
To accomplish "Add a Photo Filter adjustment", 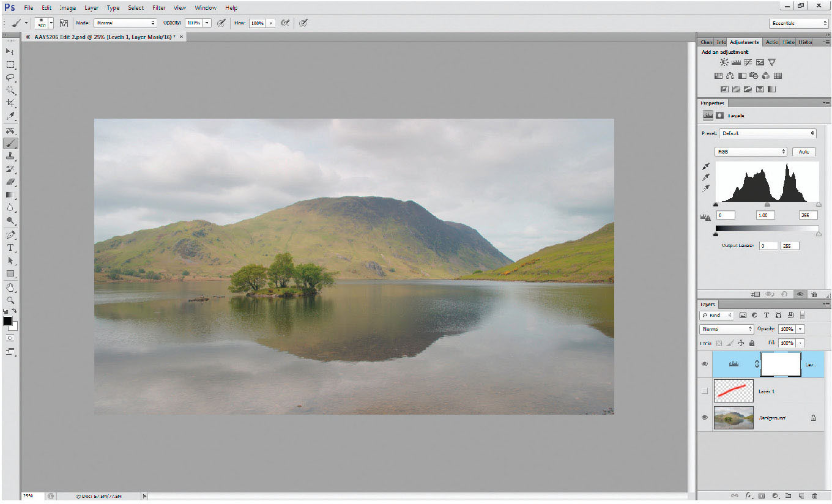I will click(x=754, y=76).
